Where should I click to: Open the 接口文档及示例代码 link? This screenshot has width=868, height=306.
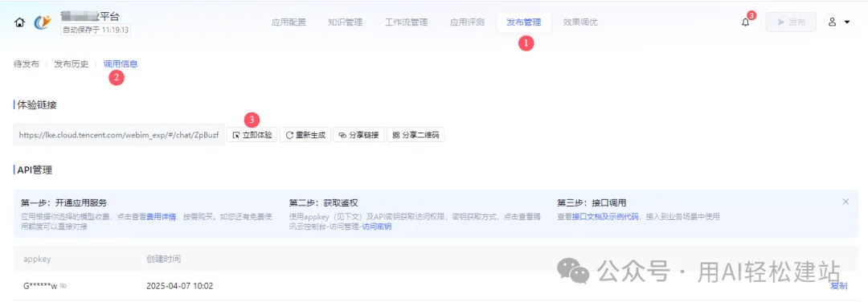[x=605, y=216]
